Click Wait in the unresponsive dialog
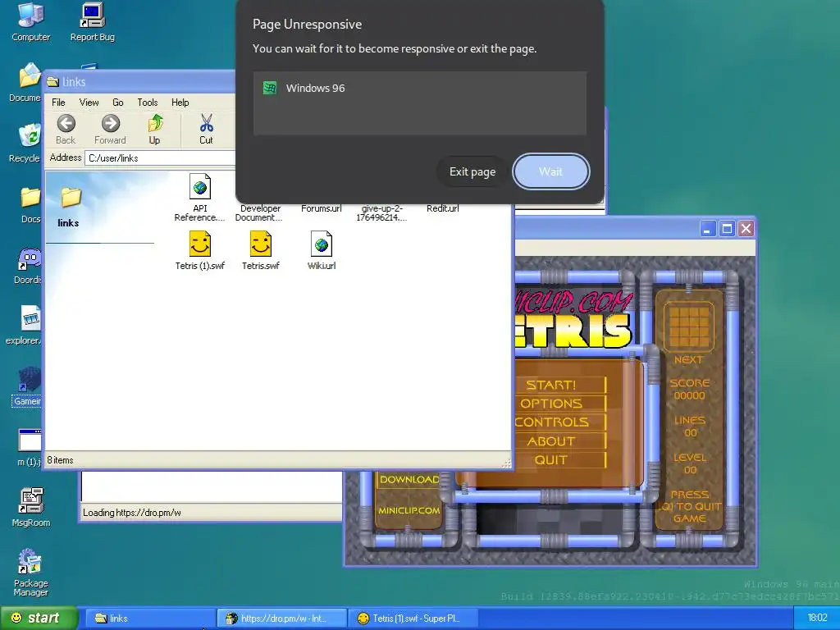 (550, 172)
